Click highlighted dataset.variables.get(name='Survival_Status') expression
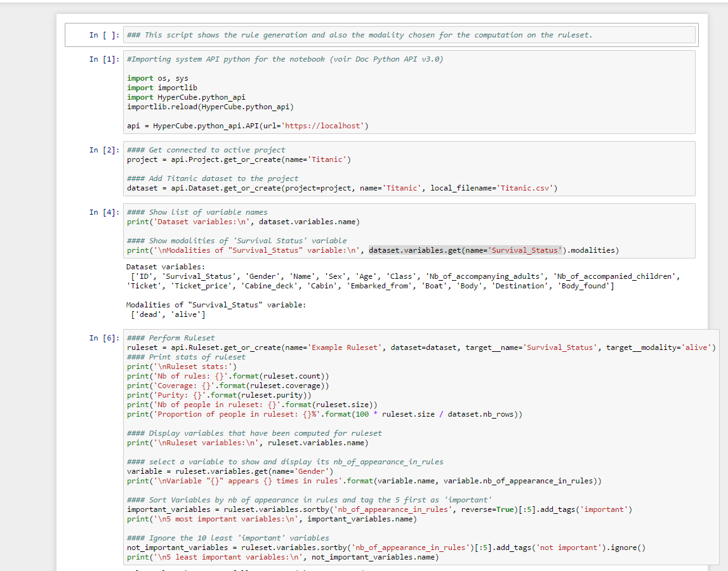The height and width of the screenshot is (571, 728). point(466,250)
